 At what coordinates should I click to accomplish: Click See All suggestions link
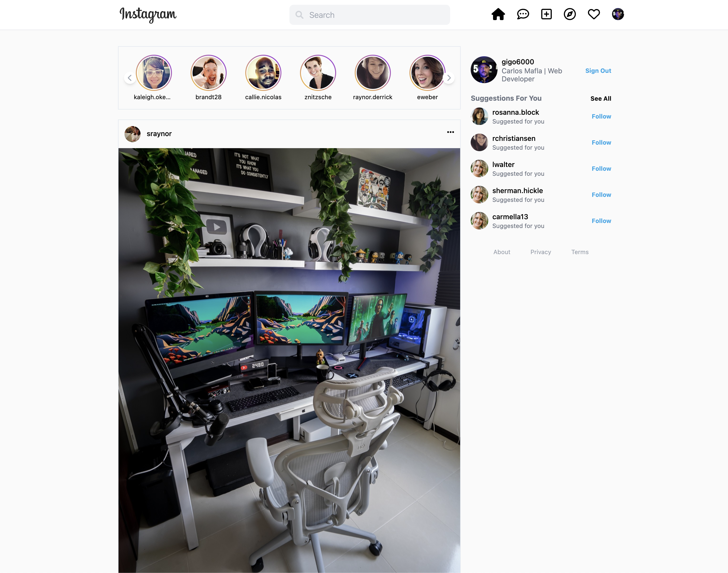(600, 99)
